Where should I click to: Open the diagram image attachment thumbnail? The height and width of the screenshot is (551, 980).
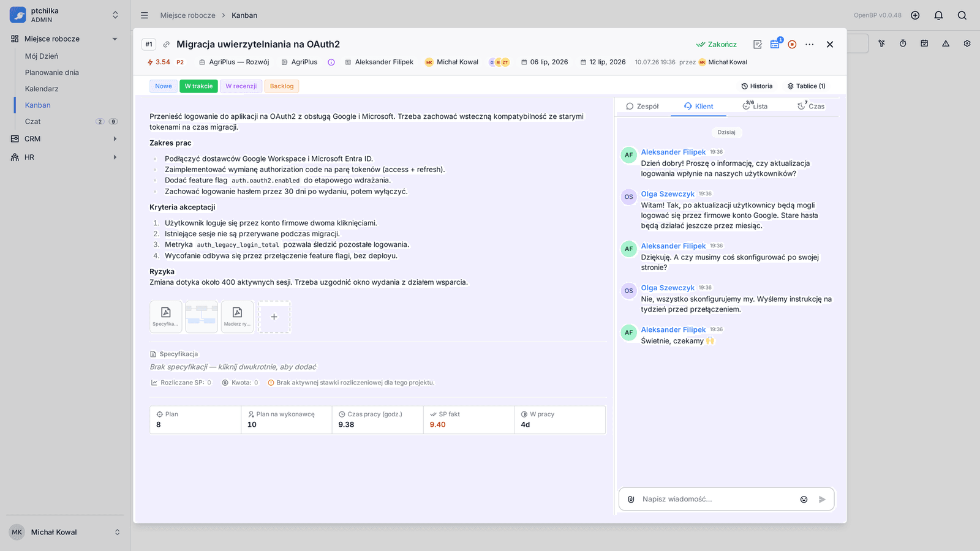(x=202, y=317)
